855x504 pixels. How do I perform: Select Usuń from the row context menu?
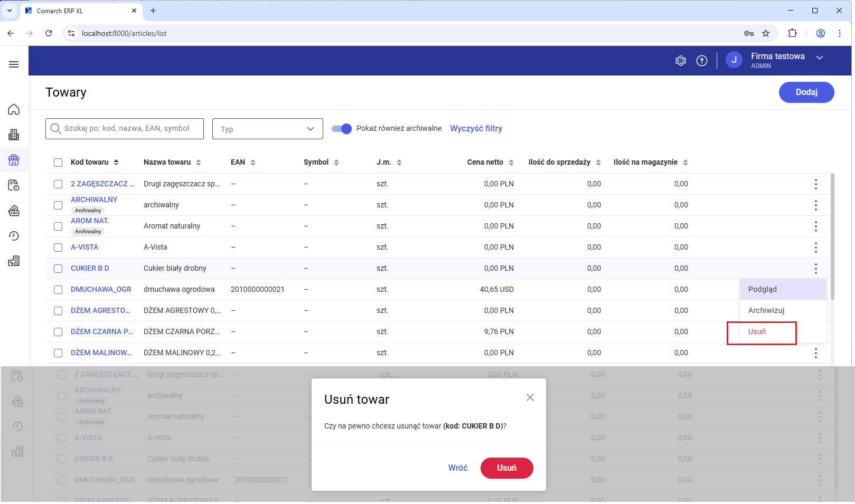(x=757, y=331)
